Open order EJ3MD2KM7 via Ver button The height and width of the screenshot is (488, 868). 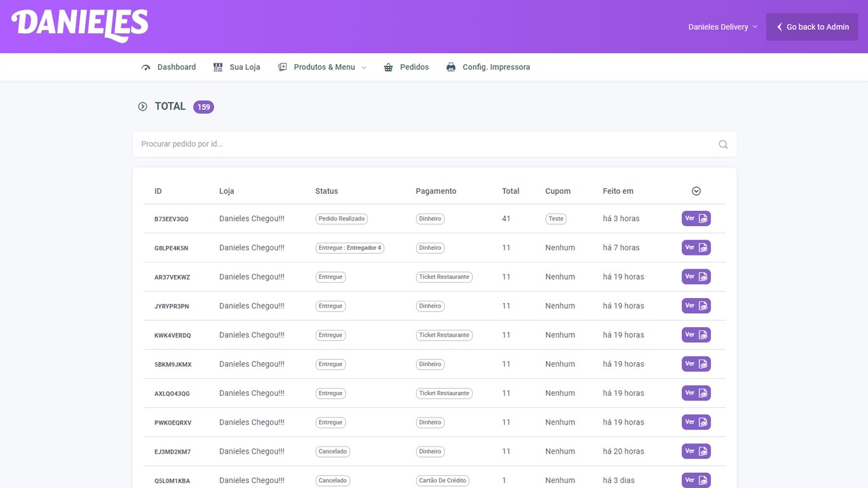tap(696, 451)
